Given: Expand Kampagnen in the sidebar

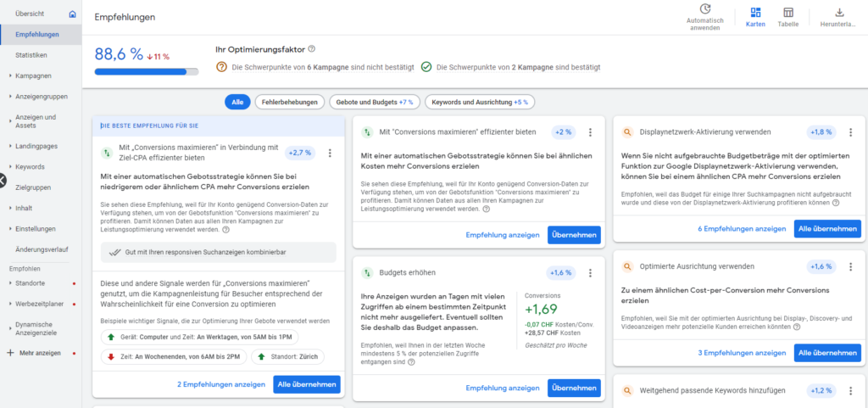Looking at the screenshot, I should [x=33, y=75].
